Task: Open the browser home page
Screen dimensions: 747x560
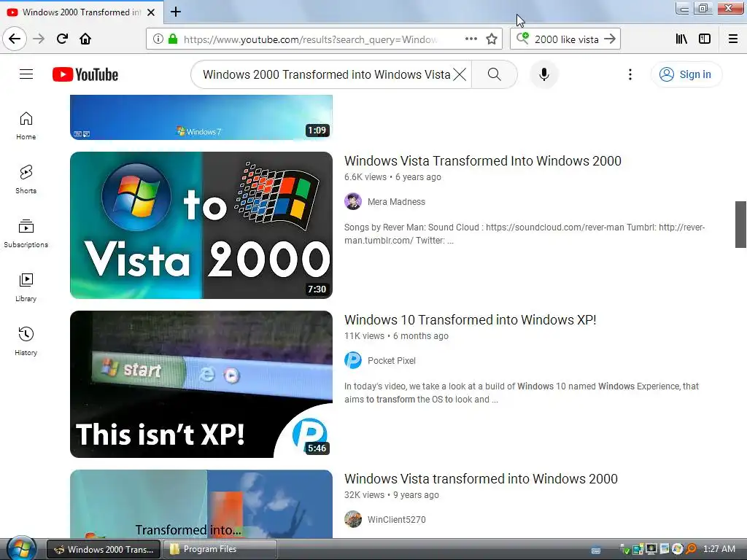Action: [85, 39]
